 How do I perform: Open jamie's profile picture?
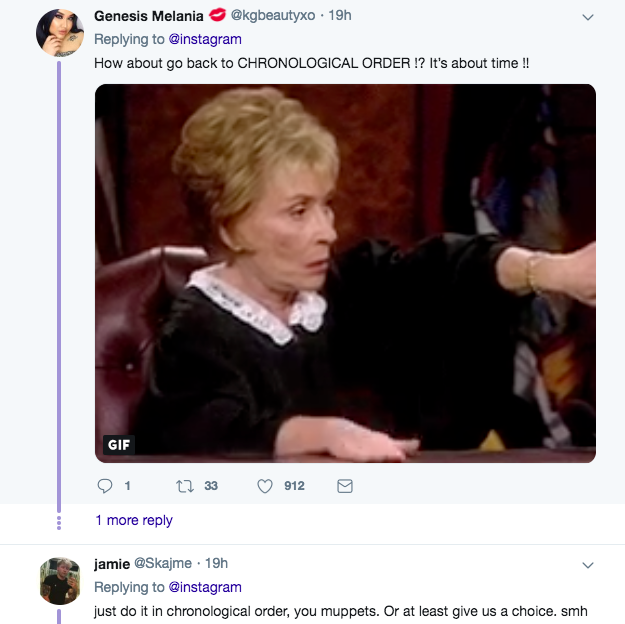(59, 581)
